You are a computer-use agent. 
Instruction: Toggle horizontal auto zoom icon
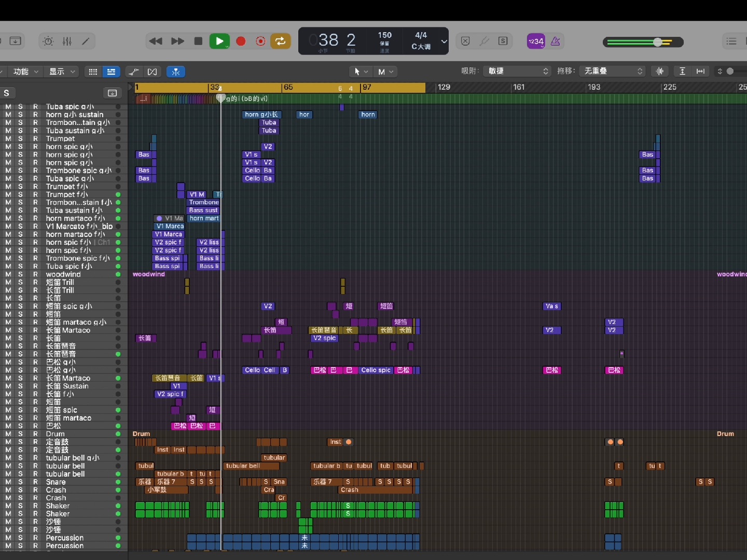[x=701, y=71]
